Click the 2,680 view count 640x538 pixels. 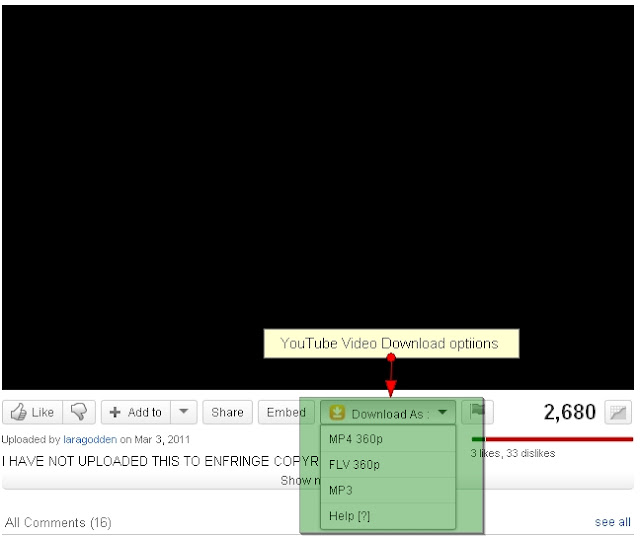point(569,412)
